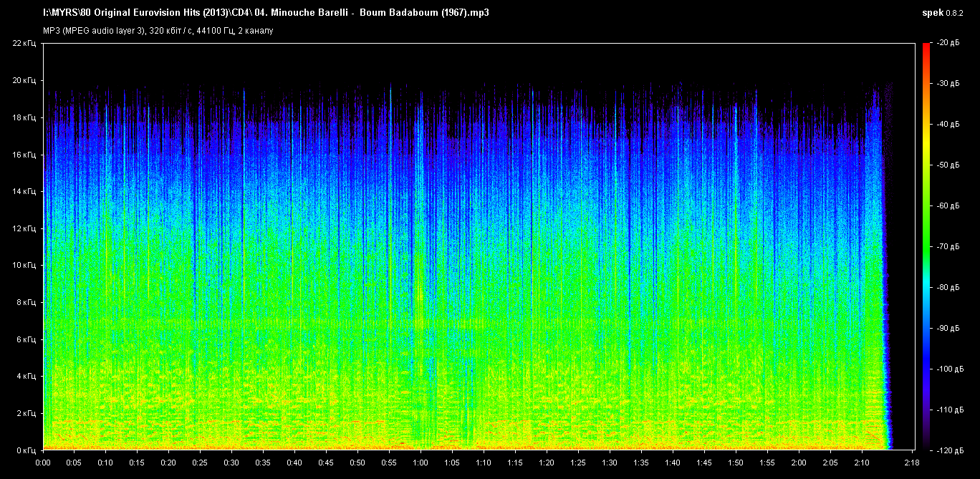Click the 0:00 time axis label
Viewport: 980px width, 479px height.
point(44,463)
